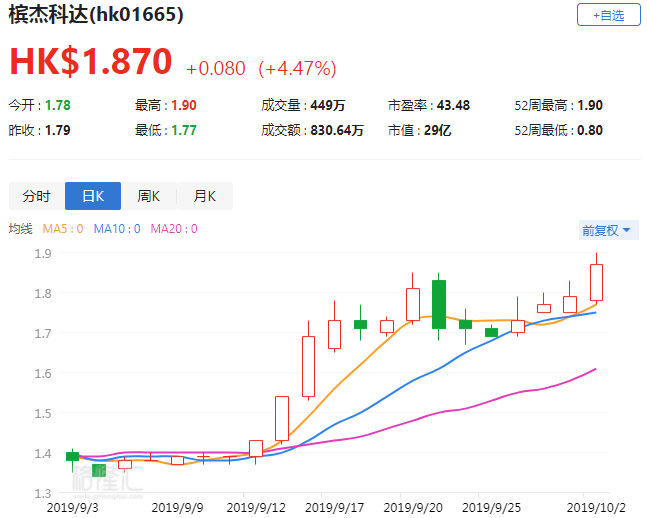Click the first green candlestick at 2019/9/3
647x518 pixels.
[72, 456]
